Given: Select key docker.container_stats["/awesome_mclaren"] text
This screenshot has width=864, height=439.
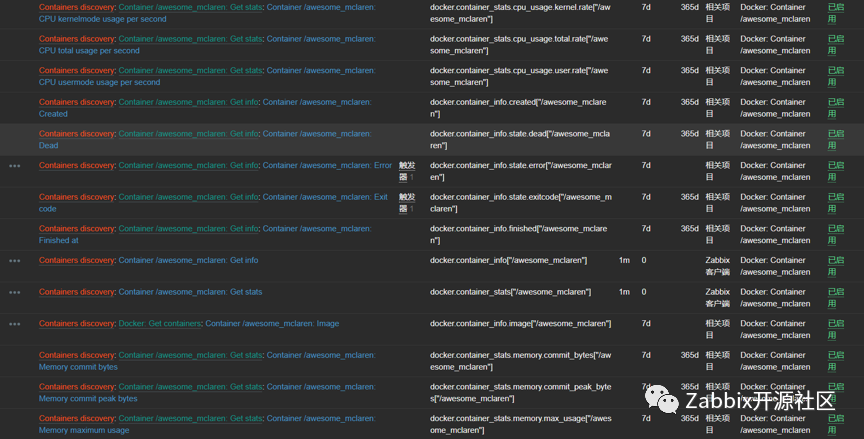Looking at the screenshot, I should pos(510,292).
